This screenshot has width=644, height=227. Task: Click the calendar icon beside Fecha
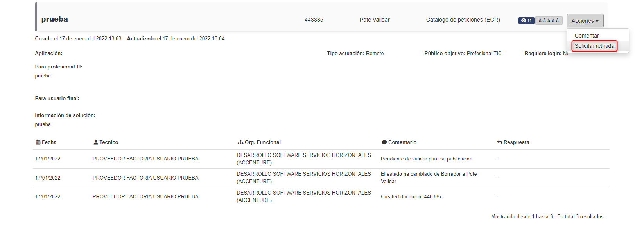pyautogui.click(x=38, y=142)
